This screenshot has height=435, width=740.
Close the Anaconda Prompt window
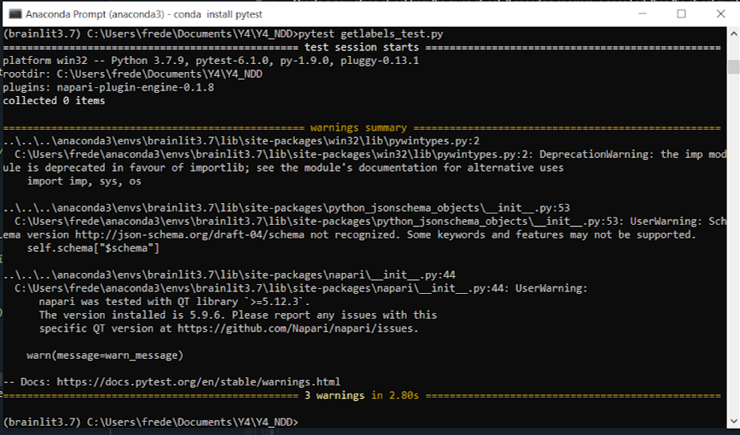[x=721, y=14]
